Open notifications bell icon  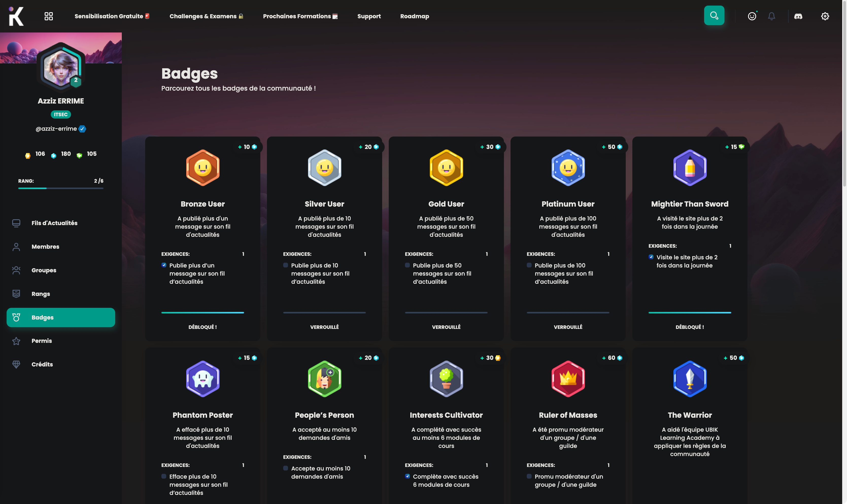772,16
